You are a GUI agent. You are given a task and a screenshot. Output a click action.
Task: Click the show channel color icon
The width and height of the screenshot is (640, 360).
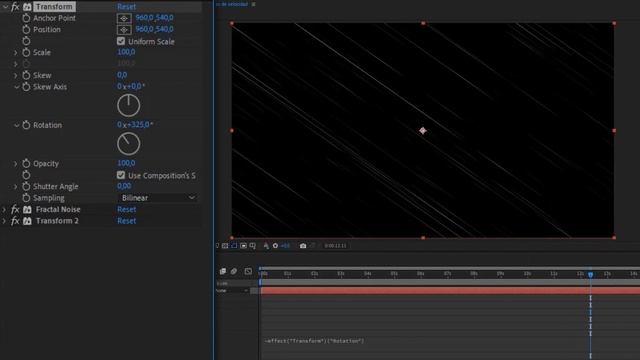266,246
